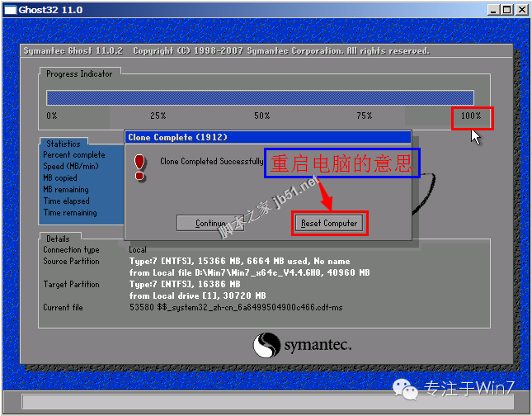This screenshot has height=416, width=532.
Task: Click the empty status bar field at bottom
Action: [x=268, y=402]
